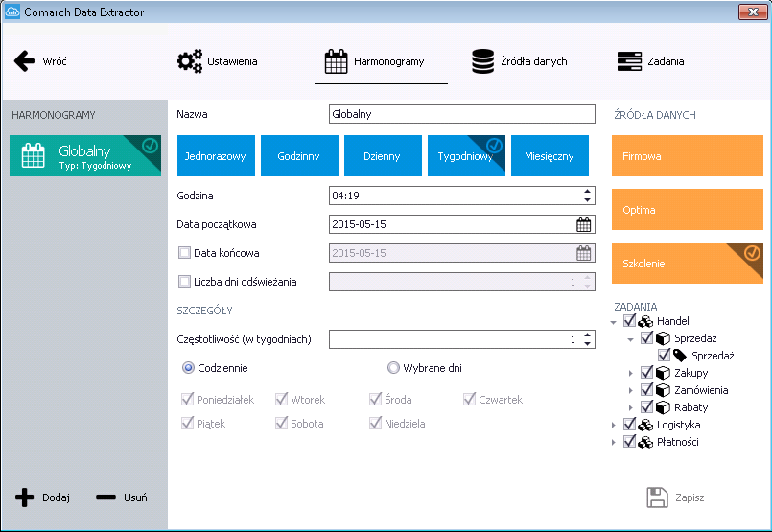Expand the Logistyka tree node
Image resolution: width=772 pixels, height=532 pixels.
coord(613,426)
